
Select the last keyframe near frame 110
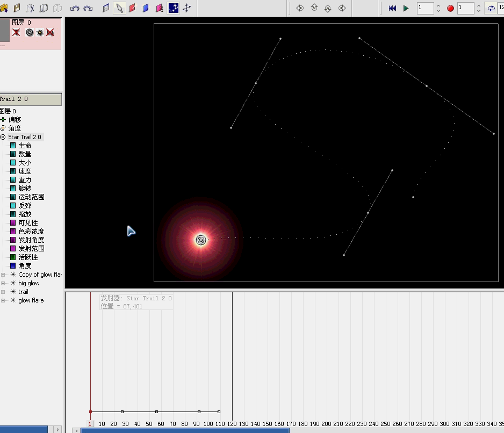[219, 412]
